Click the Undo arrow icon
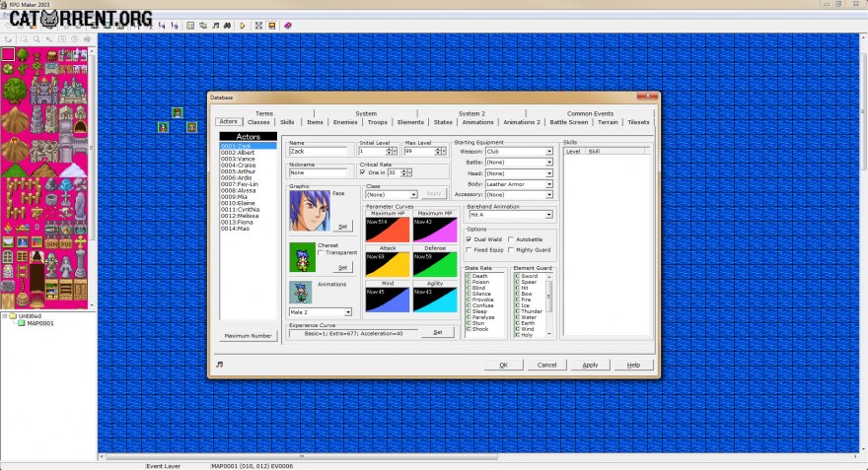This screenshot has width=868, height=470. point(8,39)
